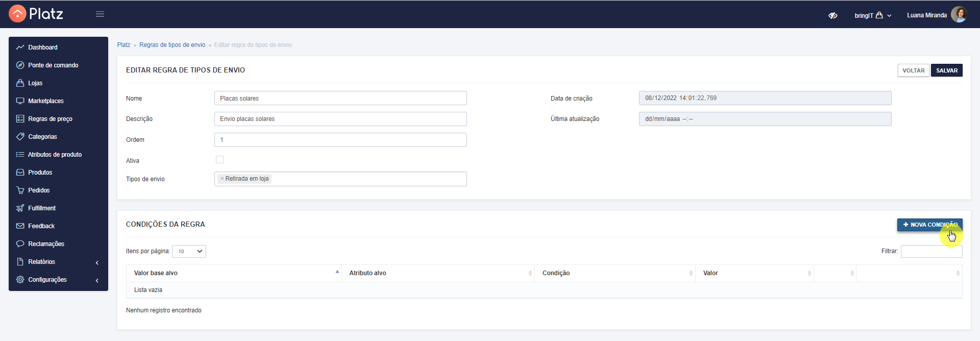
Task: Click the Pedidos cart icon
Action: tap(20, 190)
